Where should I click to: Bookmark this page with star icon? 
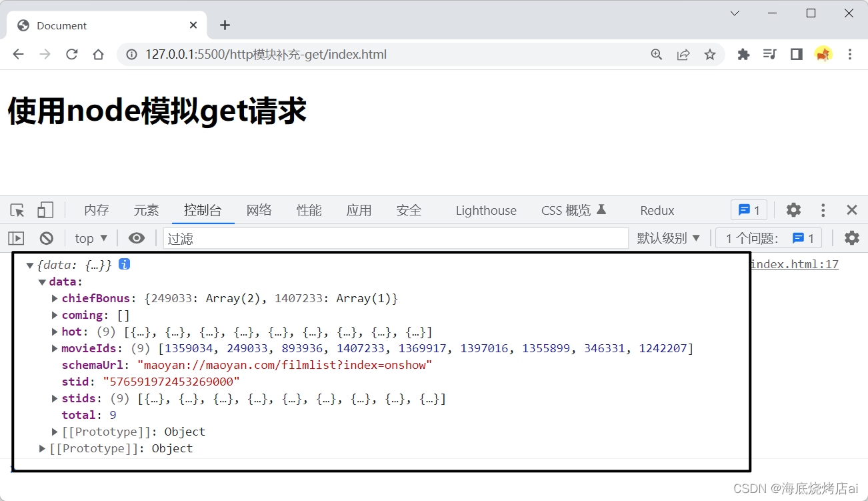click(710, 55)
